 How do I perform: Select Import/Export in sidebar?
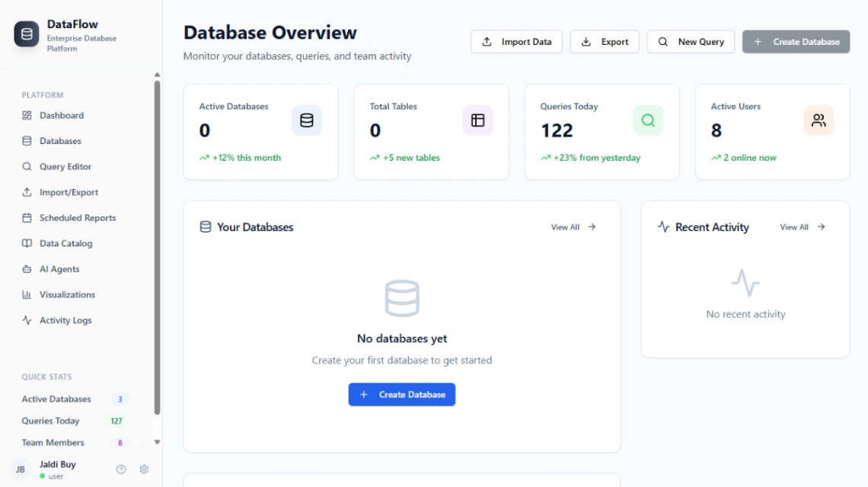click(68, 192)
